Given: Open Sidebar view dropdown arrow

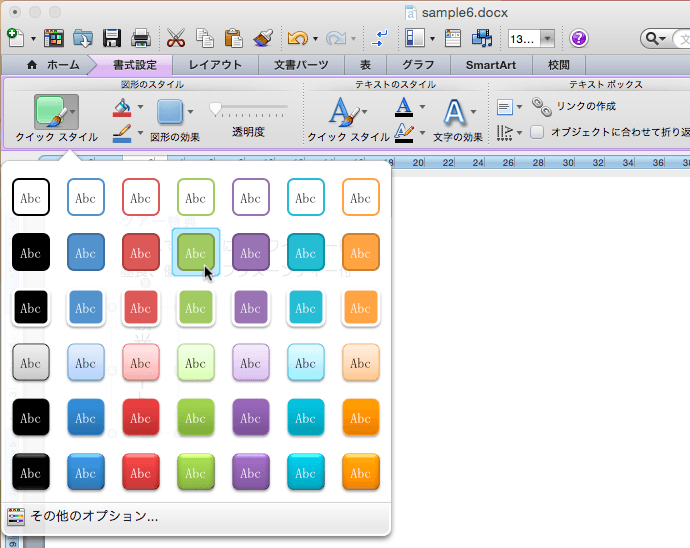Looking at the screenshot, I should [x=432, y=39].
